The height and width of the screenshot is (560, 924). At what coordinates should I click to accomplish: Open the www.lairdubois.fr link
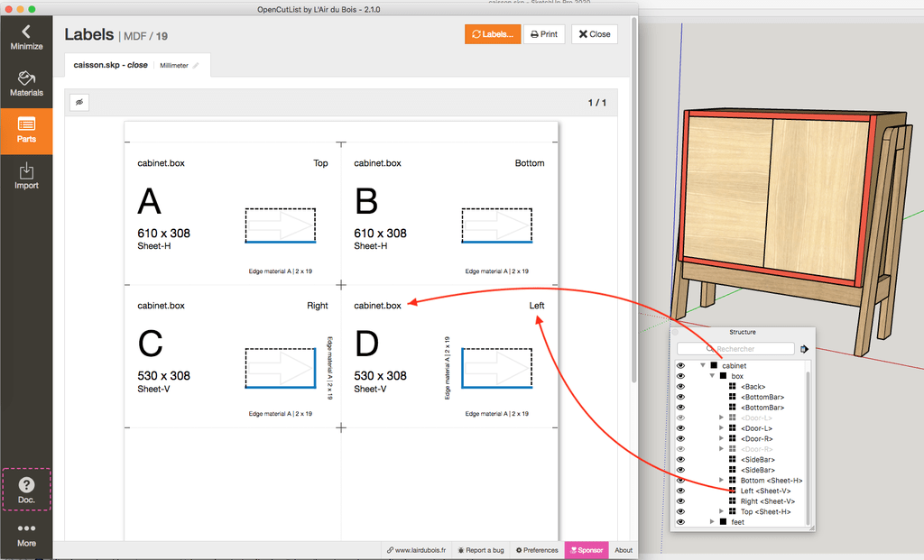(417, 550)
